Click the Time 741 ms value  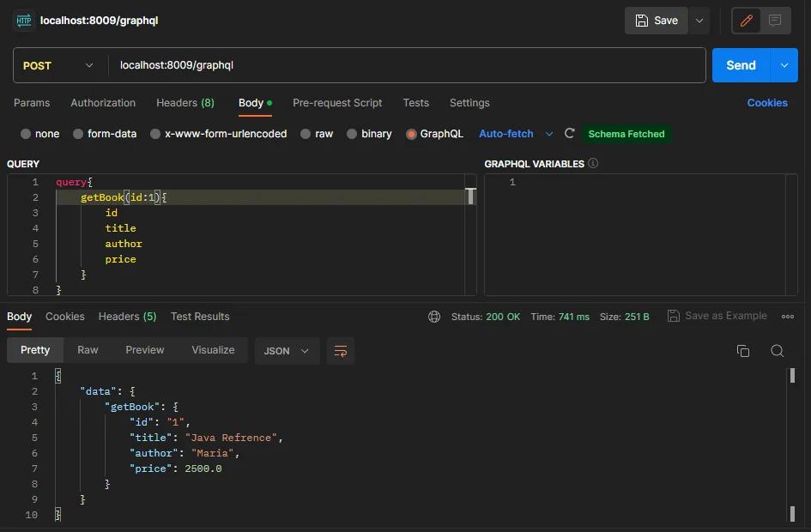click(x=573, y=317)
